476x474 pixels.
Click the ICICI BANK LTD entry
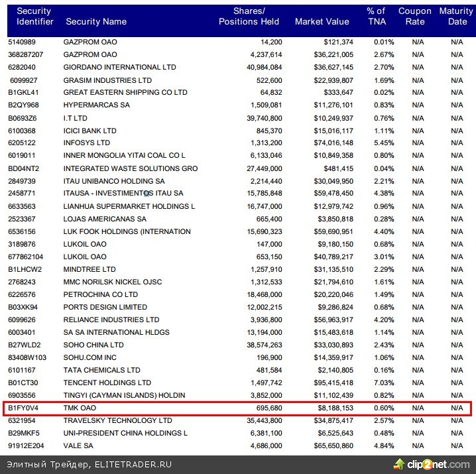[x=90, y=131]
